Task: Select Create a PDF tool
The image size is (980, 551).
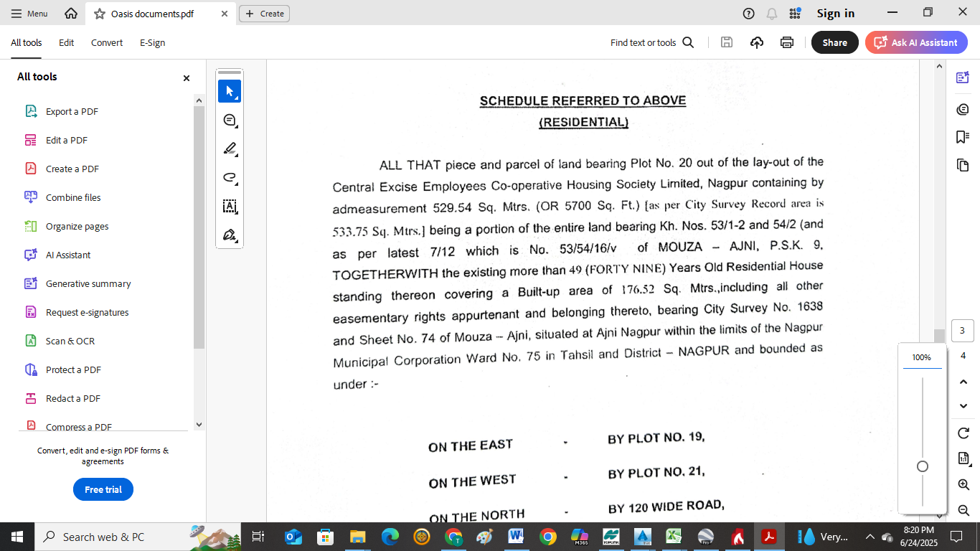Action: click(72, 169)
